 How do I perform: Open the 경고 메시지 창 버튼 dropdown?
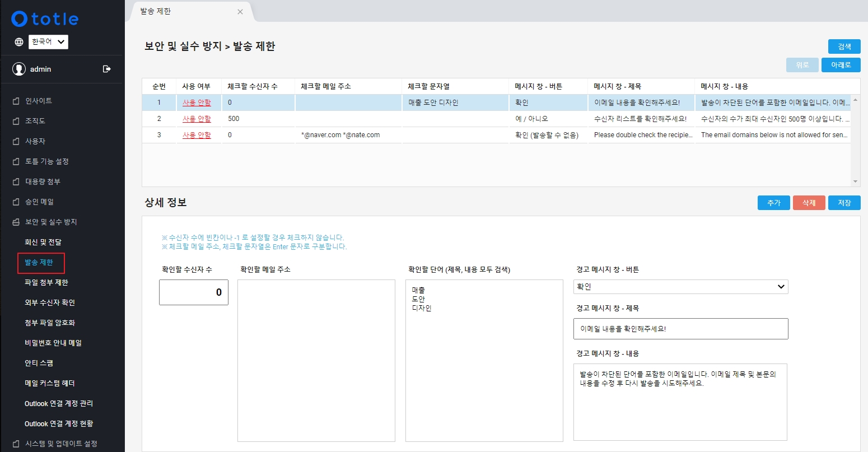[680, 287]
